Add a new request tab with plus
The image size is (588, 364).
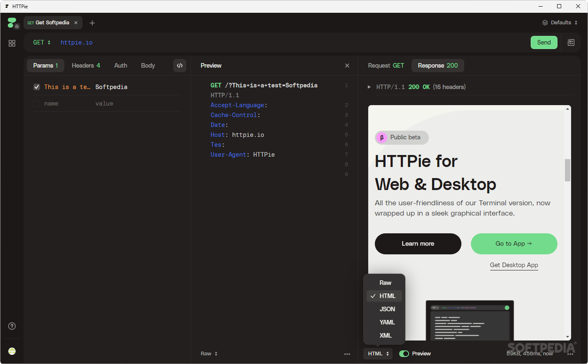point(92,23)
